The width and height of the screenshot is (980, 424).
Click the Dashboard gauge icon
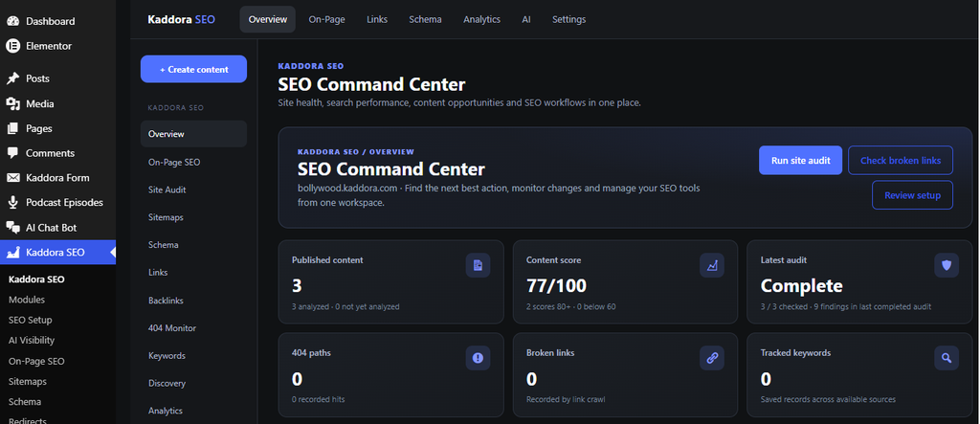click(12, 21)
